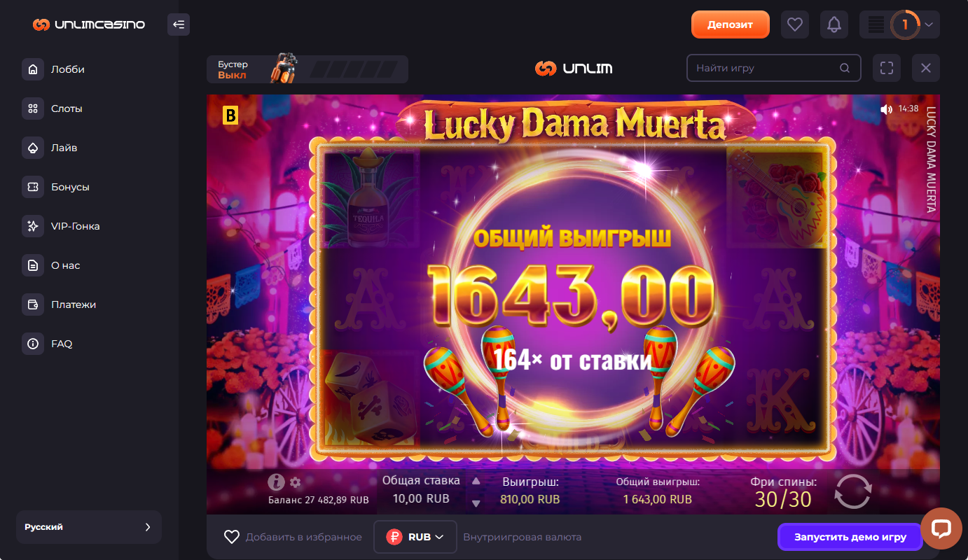Mute the game sound speaker
The image size is (968, 560).
tap(886, 109)
